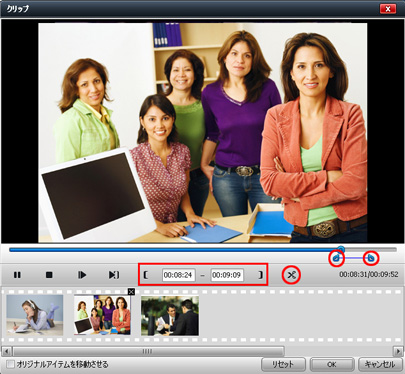Image resolution: width=405 pixels, height=374 pixels.
Task: Click the キャンセル button
Action: coord(380,364)
